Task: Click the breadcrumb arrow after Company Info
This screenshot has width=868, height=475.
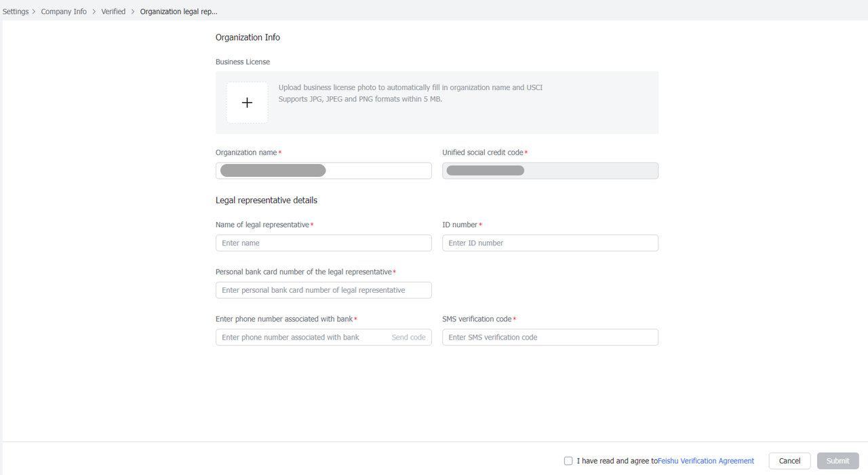Action: point(94,12)
